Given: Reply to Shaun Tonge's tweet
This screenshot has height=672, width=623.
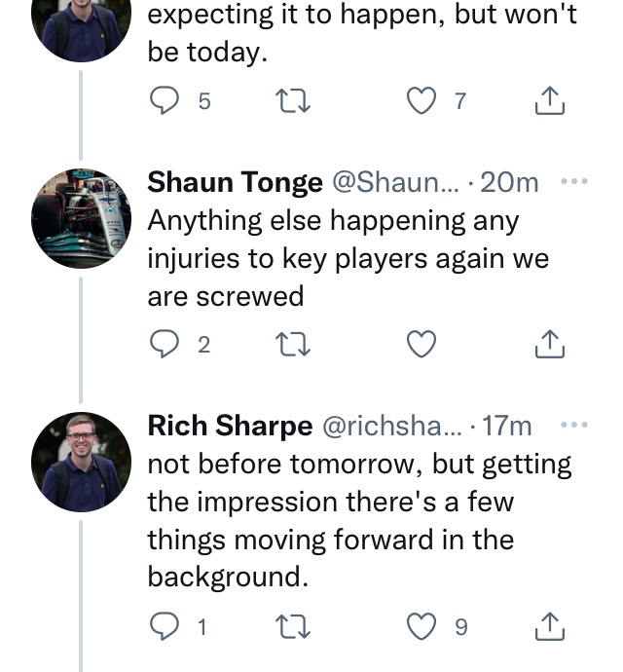Looking at the screenshot, I should click(166, 344).
